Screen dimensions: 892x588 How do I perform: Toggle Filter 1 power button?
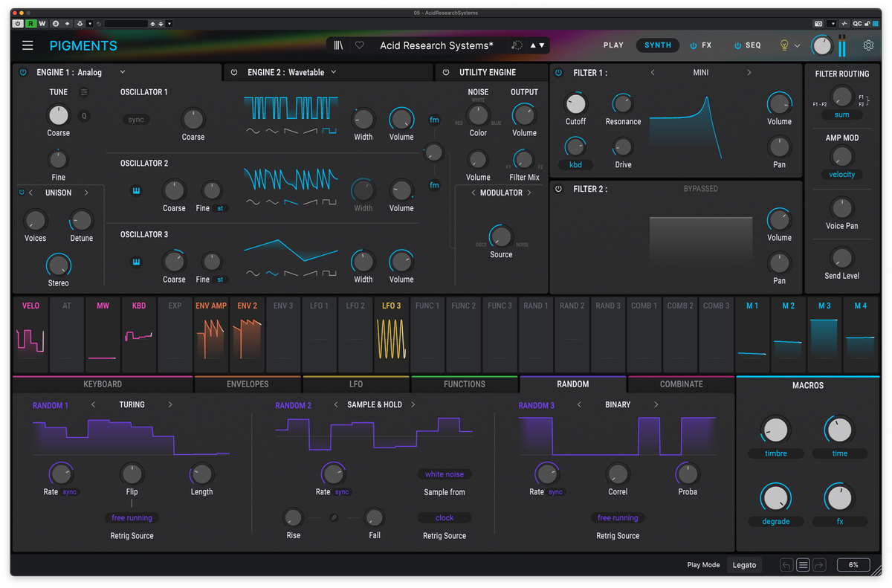pos(559,73)
